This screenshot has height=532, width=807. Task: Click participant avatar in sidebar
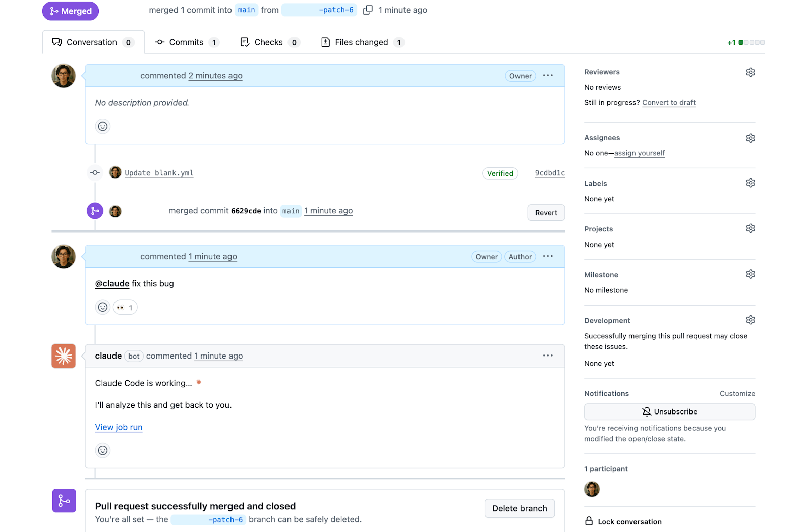pyautogui.click(x=592, y=489)
